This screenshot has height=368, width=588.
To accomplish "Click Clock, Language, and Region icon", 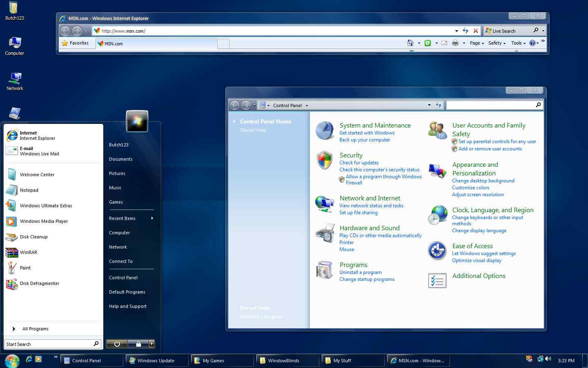I will pyautogui.click(x=437, y=215).
